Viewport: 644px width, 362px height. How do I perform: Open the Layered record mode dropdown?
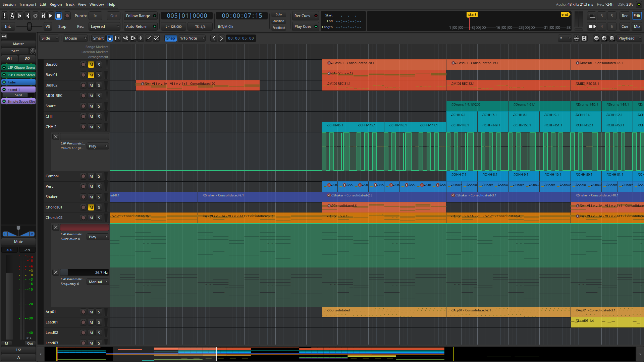(x=104, y=26)
